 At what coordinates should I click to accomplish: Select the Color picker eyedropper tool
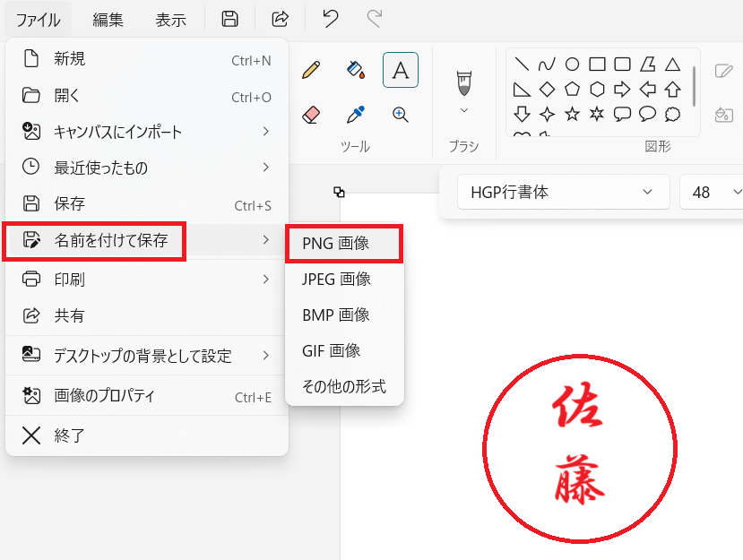click(356, 115)
